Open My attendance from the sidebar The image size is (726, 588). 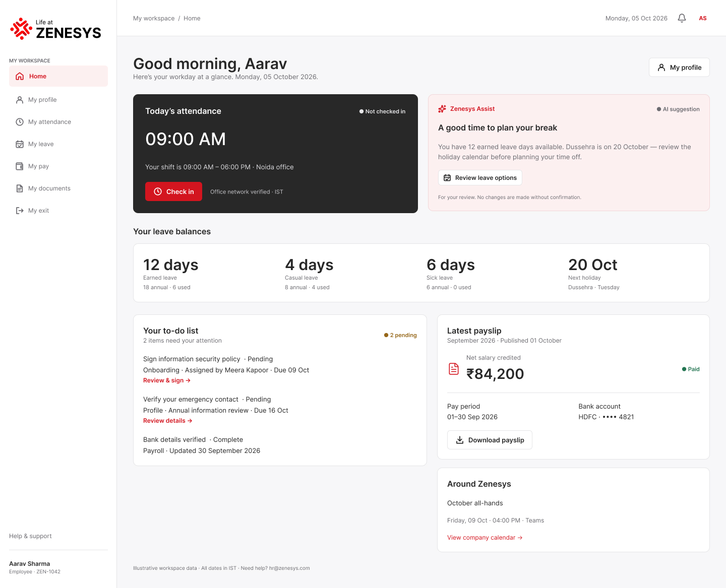tap(58, 122)
